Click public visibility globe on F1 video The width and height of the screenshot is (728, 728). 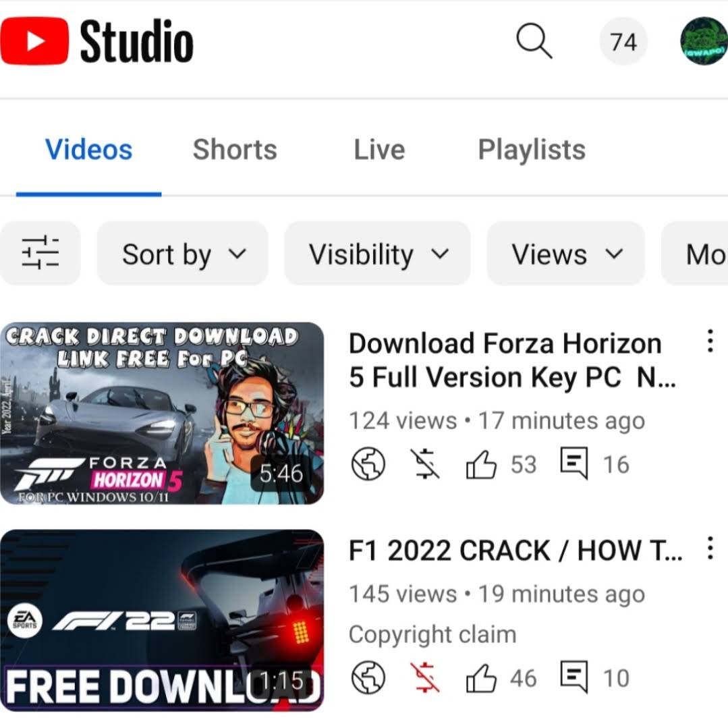click(368, 678)
